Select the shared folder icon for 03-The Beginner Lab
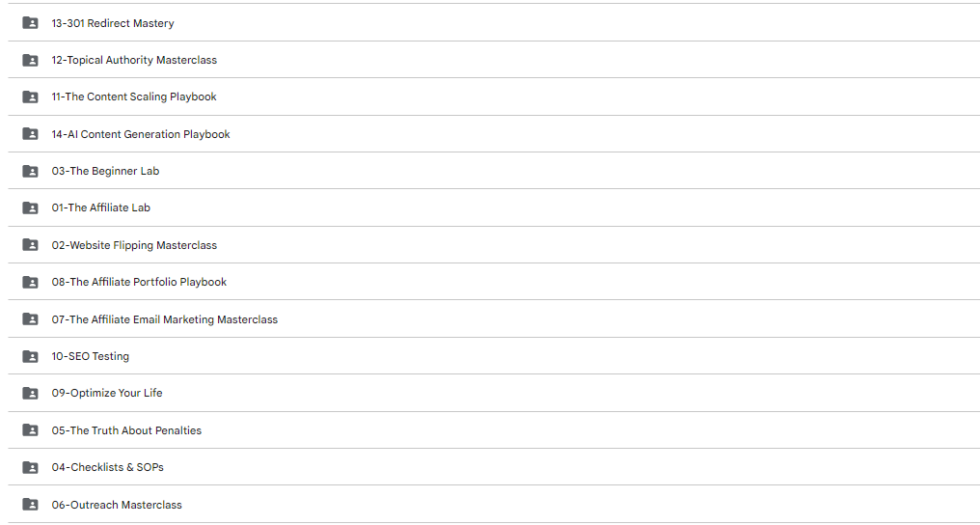The width and height of the screenshot is (980, 525). click(30, 171)
